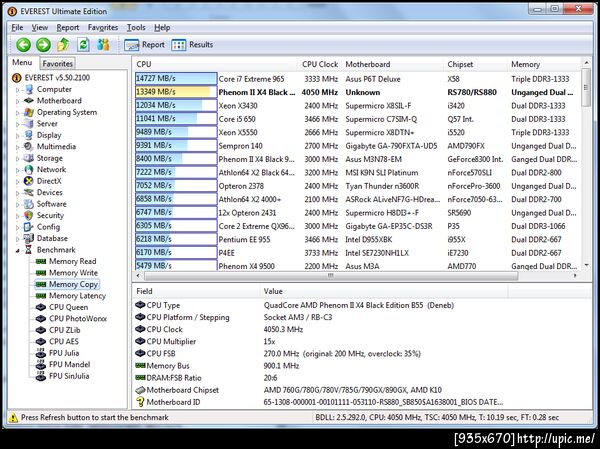Select the Operating System Windows icon
The image size is (600, 449).
(29, 112)
